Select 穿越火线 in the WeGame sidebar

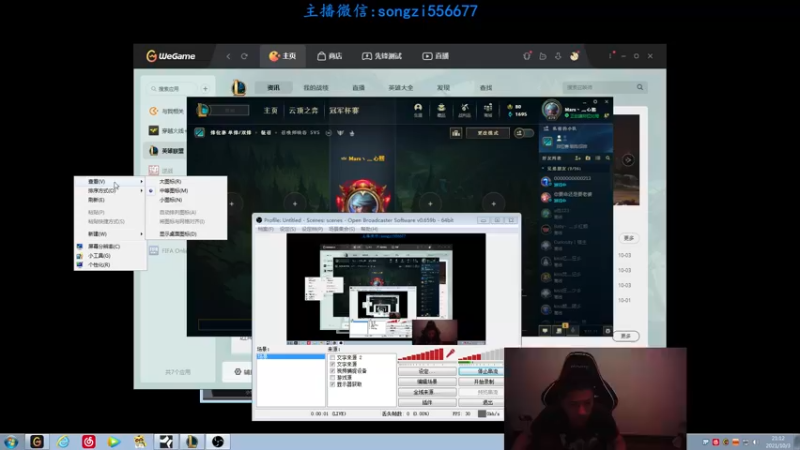166,131
